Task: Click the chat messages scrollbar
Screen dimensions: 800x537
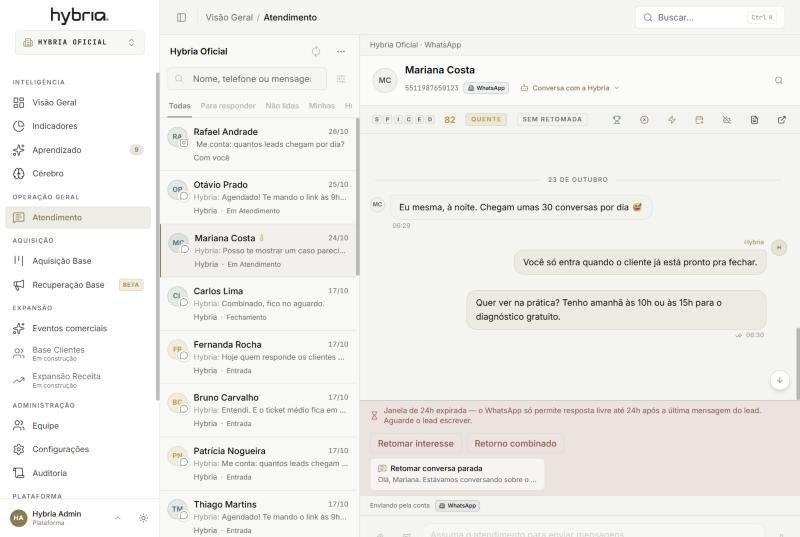Action: click(797, 364)
